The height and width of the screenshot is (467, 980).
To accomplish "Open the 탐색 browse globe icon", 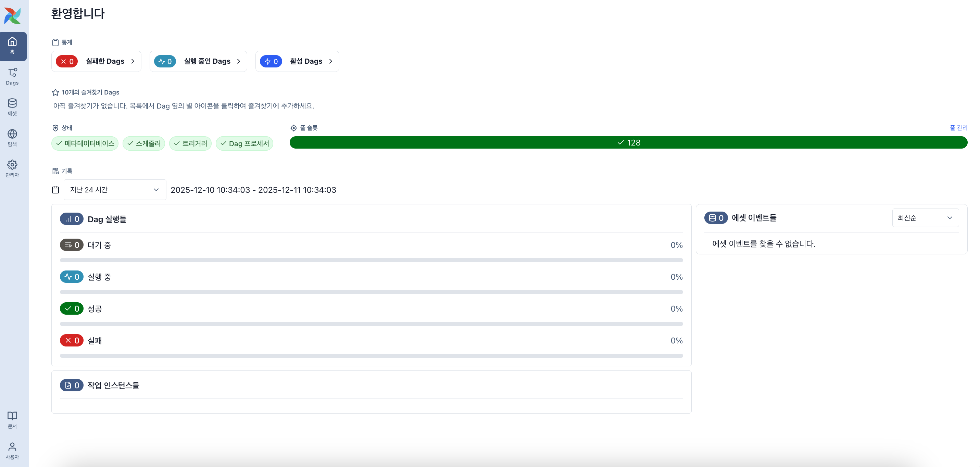I will 13,138.
